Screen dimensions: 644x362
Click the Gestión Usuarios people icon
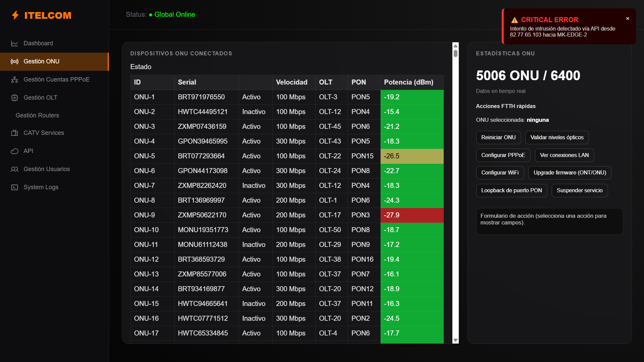coord(14,169)
